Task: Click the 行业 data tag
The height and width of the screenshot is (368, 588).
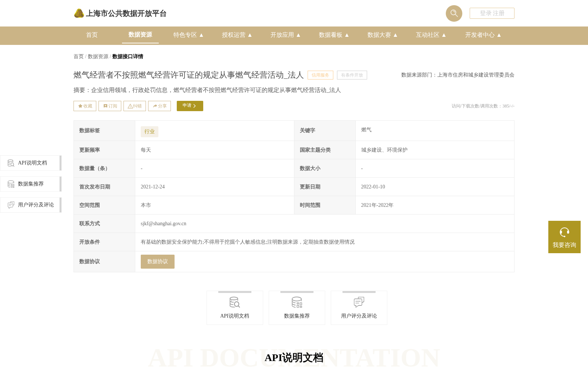Action: pos(150,132)
